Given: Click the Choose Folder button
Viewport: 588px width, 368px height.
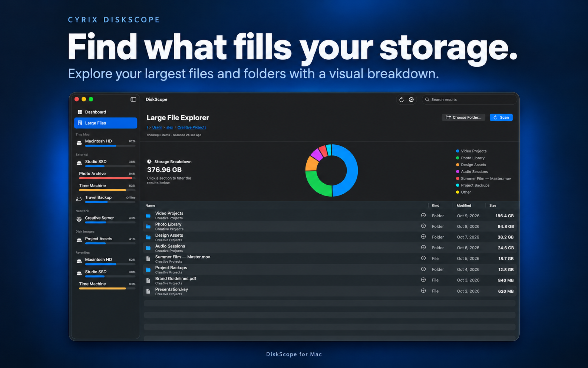Looking at the screenshot, I should click(x=463, y=117).
